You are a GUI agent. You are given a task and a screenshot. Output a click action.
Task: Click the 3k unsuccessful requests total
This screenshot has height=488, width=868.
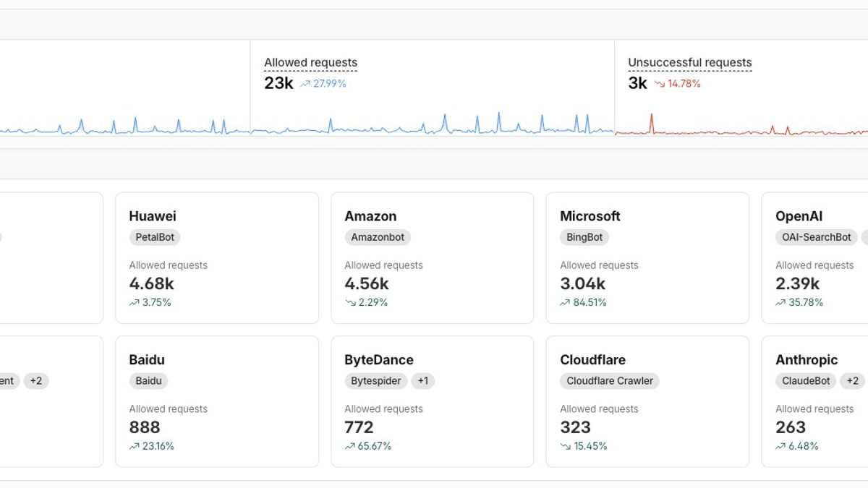(x=637, y=83)
